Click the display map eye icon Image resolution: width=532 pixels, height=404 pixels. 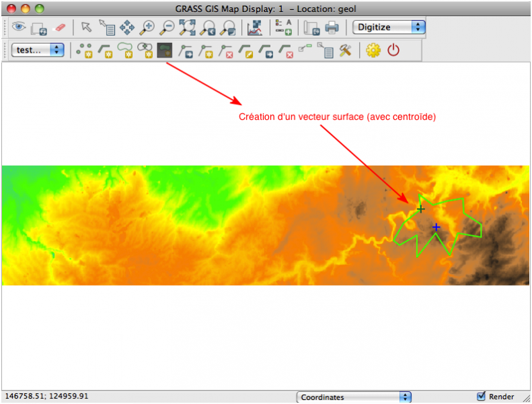(18, 28)
